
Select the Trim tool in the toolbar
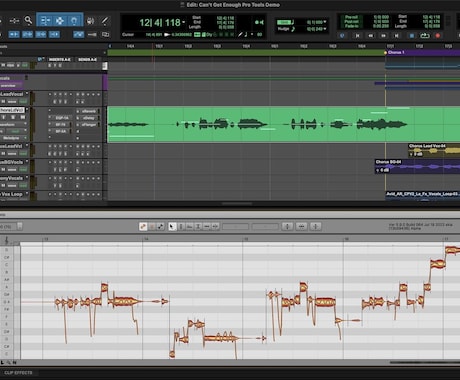45,21
